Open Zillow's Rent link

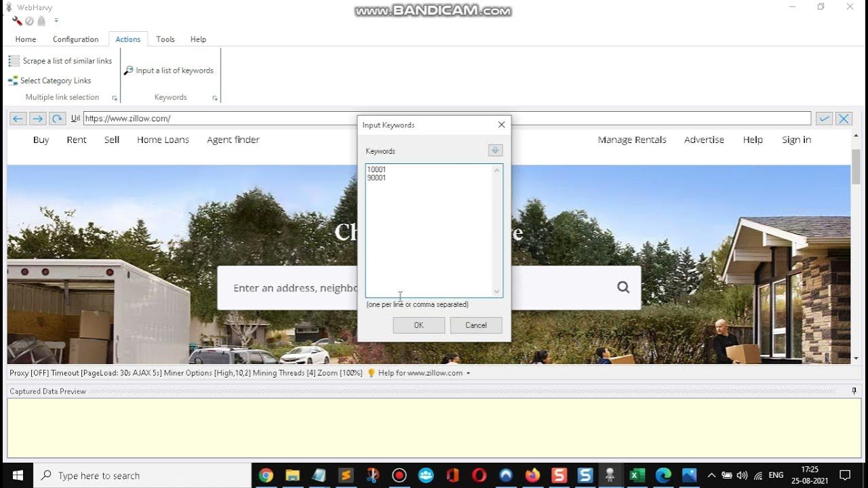coord(77,140)
